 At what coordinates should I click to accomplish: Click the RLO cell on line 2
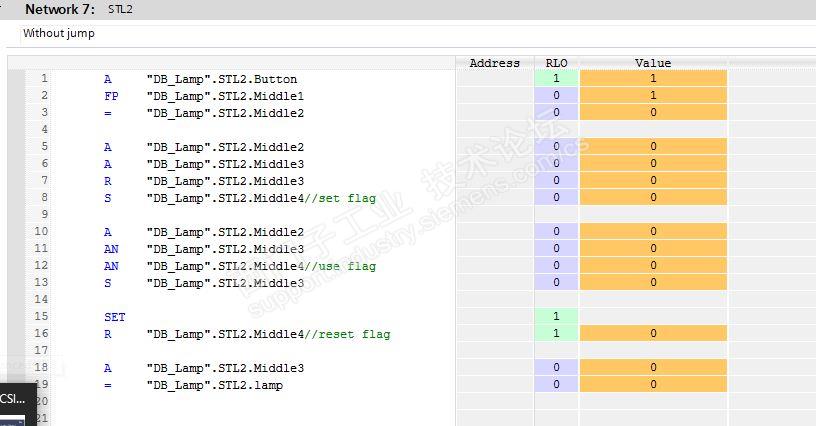click(556, 95)
